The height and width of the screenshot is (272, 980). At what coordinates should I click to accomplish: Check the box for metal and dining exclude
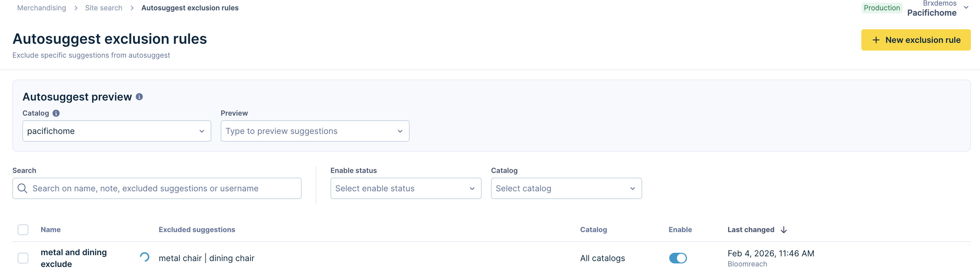point(23,258)
